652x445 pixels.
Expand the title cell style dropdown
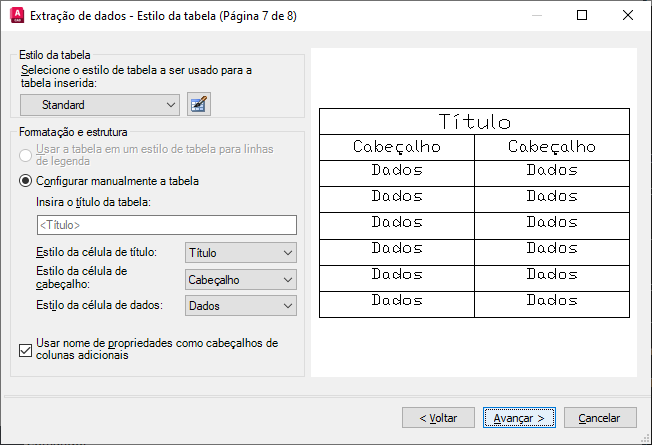point(241,253)
